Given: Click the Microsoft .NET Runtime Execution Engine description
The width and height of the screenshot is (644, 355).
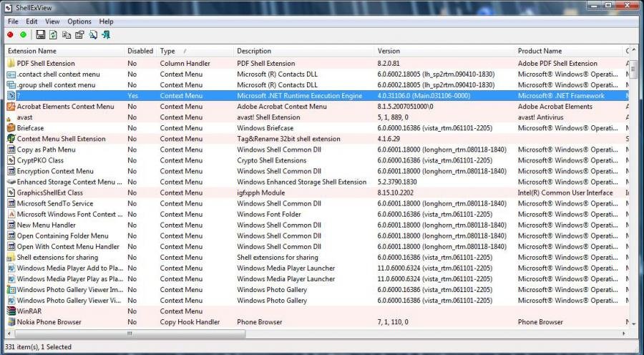Looking at the screenshot, I should (x=299, y=96).
